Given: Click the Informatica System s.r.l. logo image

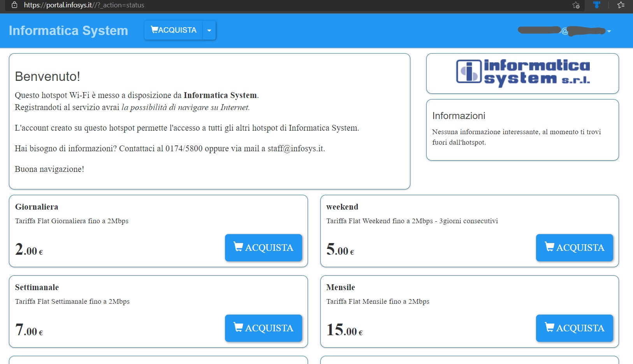Looking at the screenshot, I should [x=522, y=73].
